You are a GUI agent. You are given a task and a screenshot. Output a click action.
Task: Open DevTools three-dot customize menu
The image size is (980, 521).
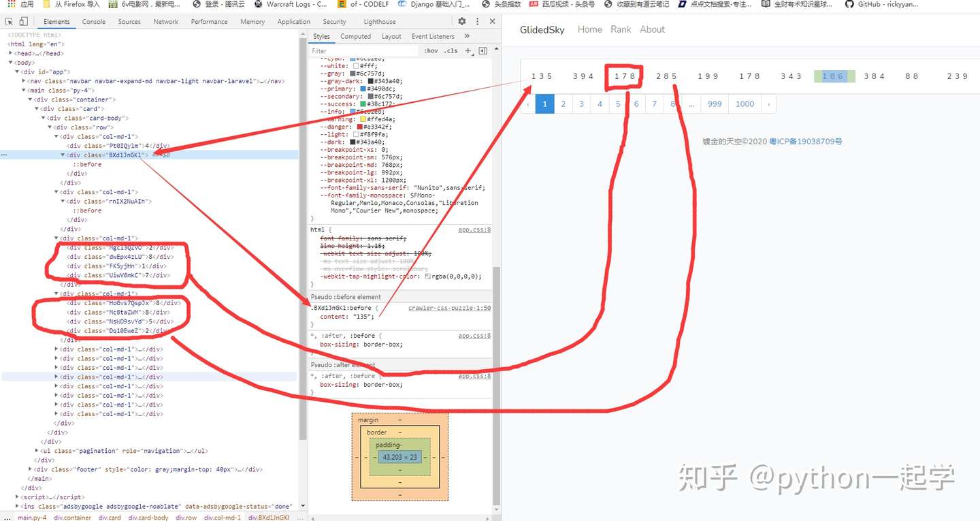[477, 22]
